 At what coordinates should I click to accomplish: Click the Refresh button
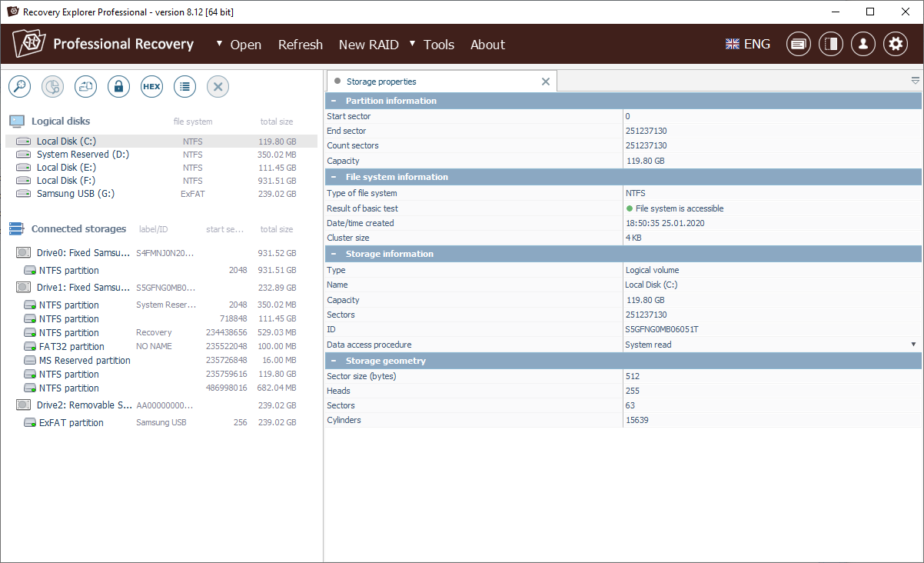tap(301, 45)
